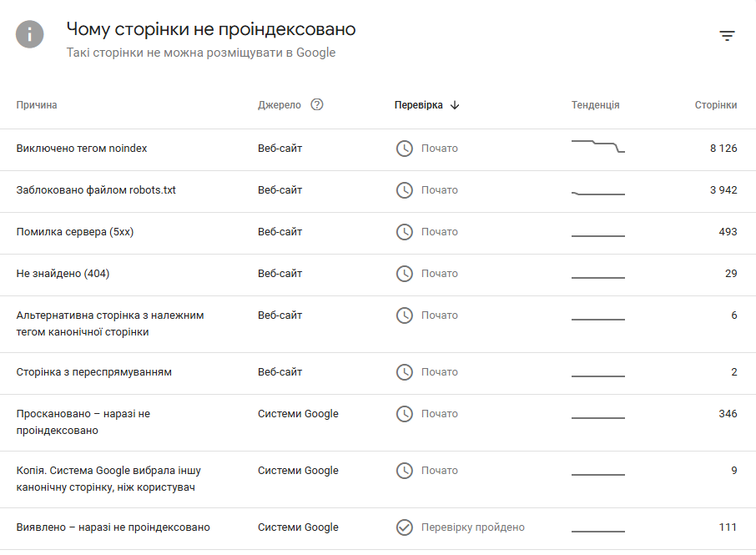
Task: Click the Сторінки column header
Action: (715, 105)
